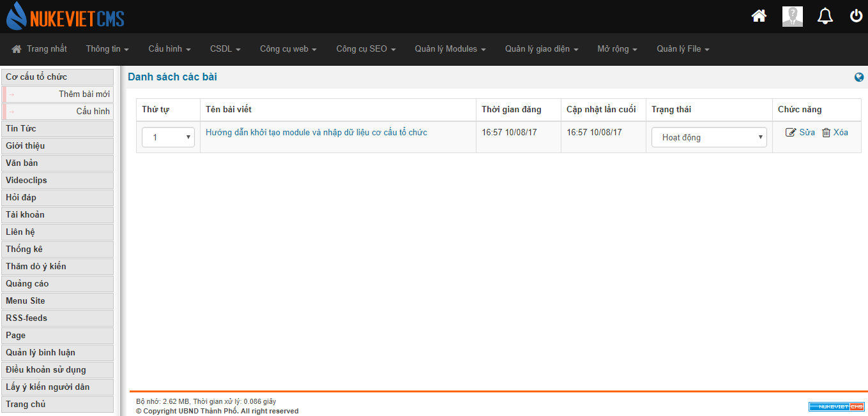Click Thêm bài mới in sidebar
Viewport: 868px width, 416px height.
(84, 94)
